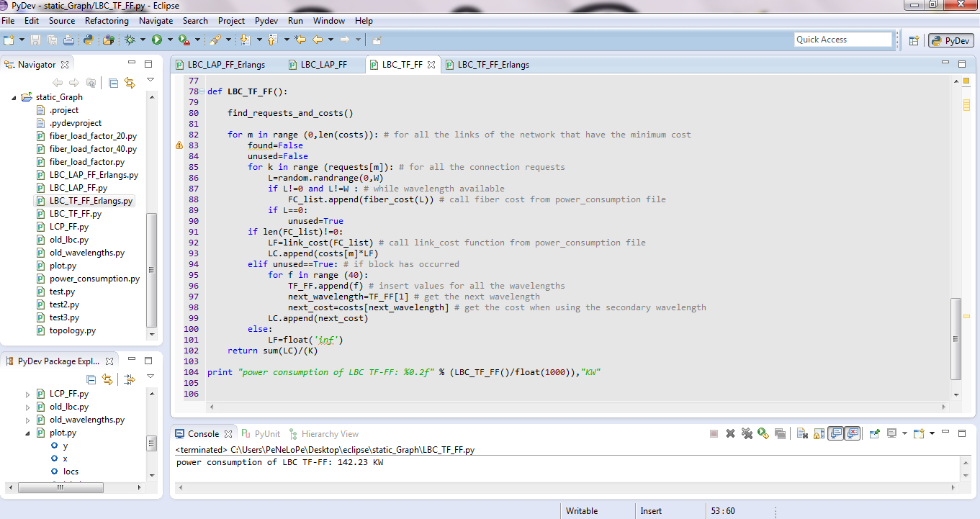Toggle Link with Editor in Package Explorer

(x=107, y=379)
